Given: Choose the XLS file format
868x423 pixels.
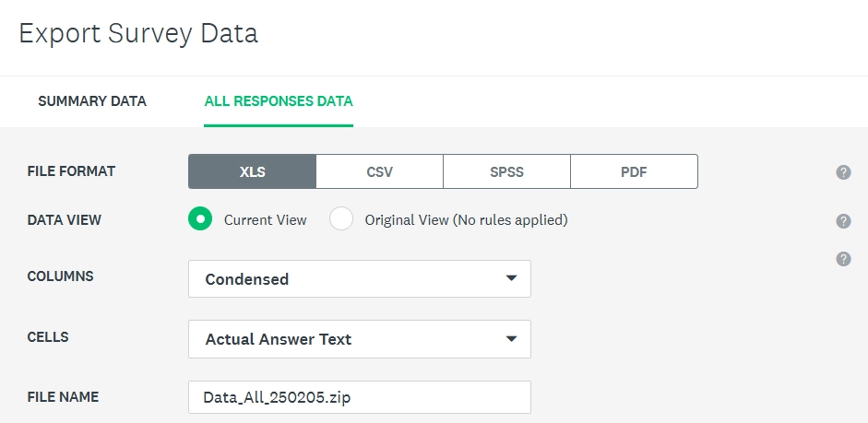Looking at the screenshot, I should point(253,171).
